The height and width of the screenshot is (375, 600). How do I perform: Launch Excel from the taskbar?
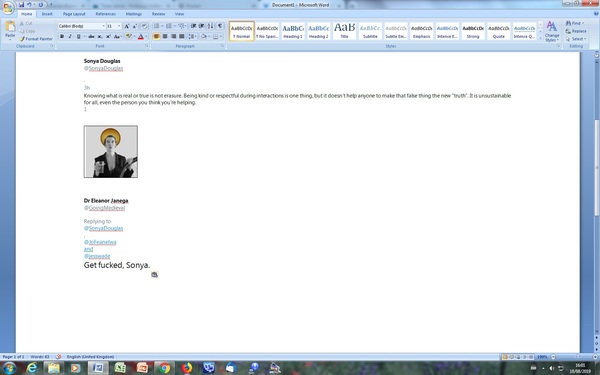point(120,368)
